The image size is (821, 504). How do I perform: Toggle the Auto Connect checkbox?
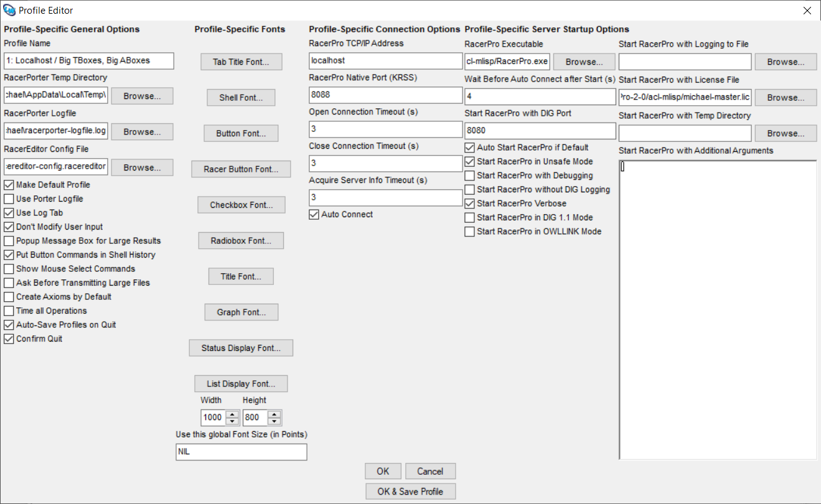(x=314, y=215)
